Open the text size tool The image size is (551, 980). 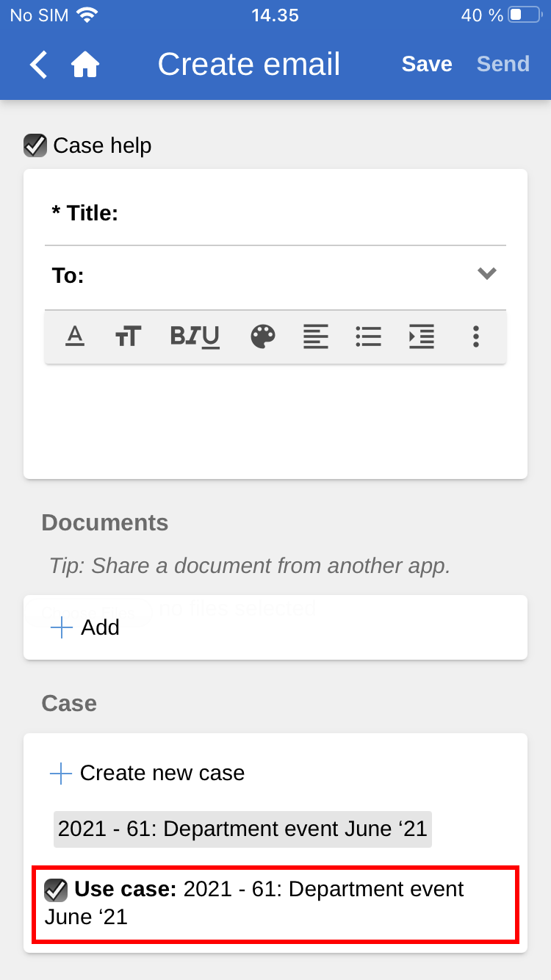click(x=129, y=336)
